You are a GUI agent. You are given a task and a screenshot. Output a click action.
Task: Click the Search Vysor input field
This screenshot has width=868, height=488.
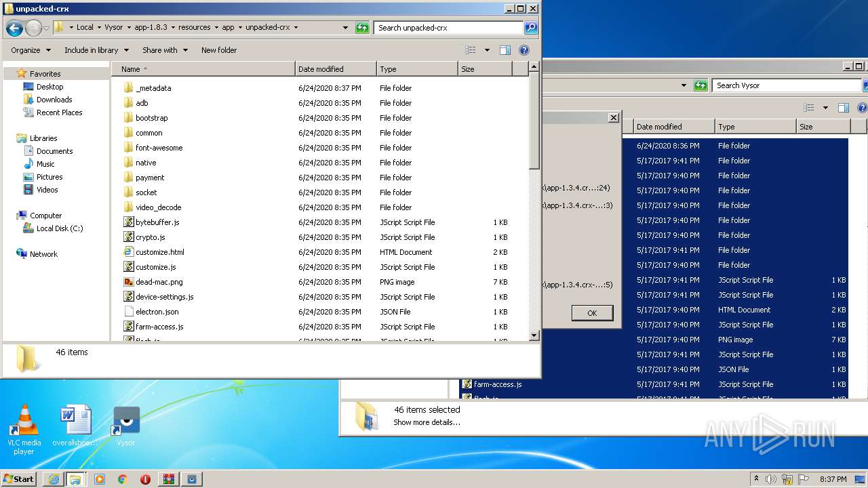787,85
